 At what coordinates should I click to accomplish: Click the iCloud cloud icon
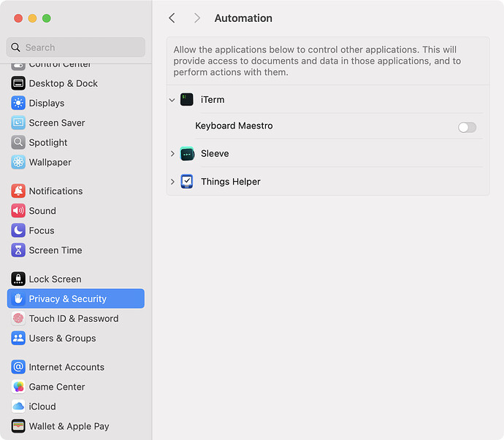18,406
